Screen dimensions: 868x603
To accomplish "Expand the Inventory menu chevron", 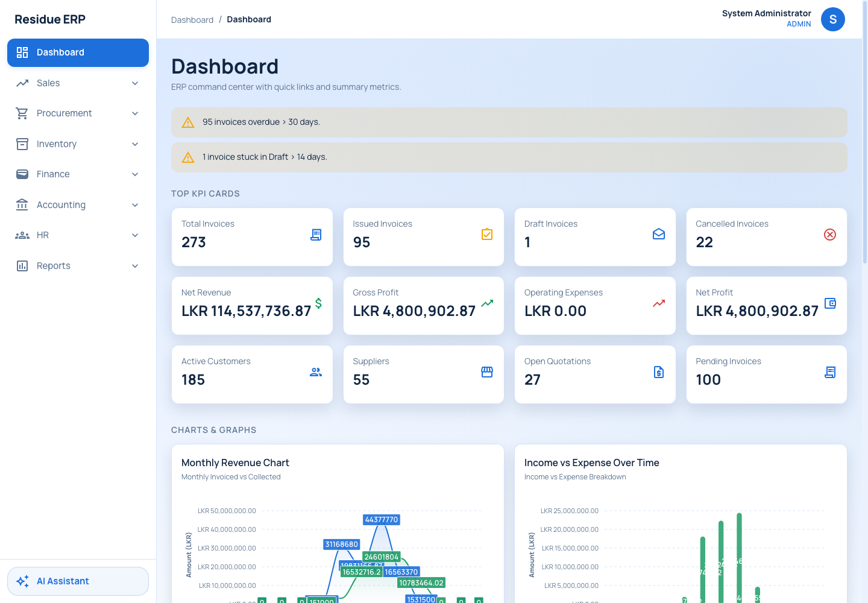I will 135,144.
